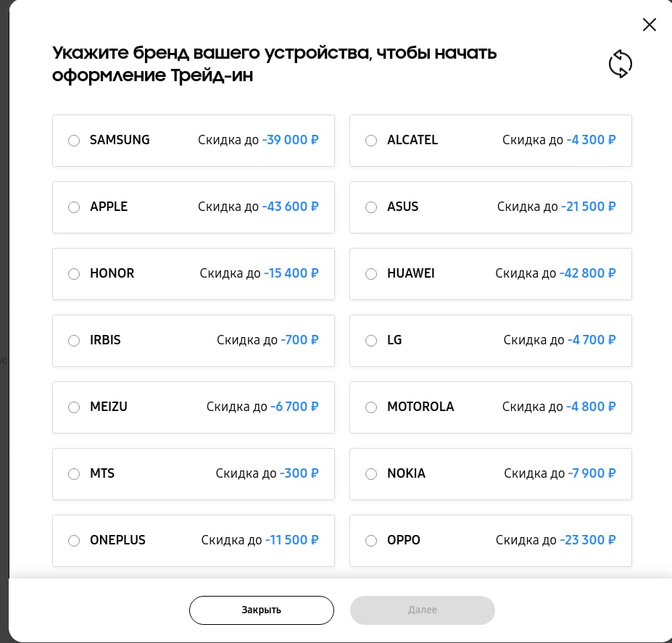Choose the HONOR brand option

(194, 274)
